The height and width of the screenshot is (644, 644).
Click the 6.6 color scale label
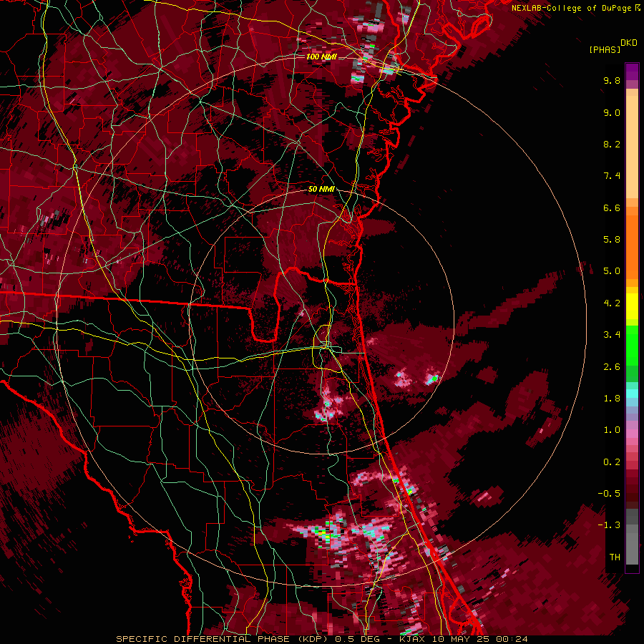[612, 208]
